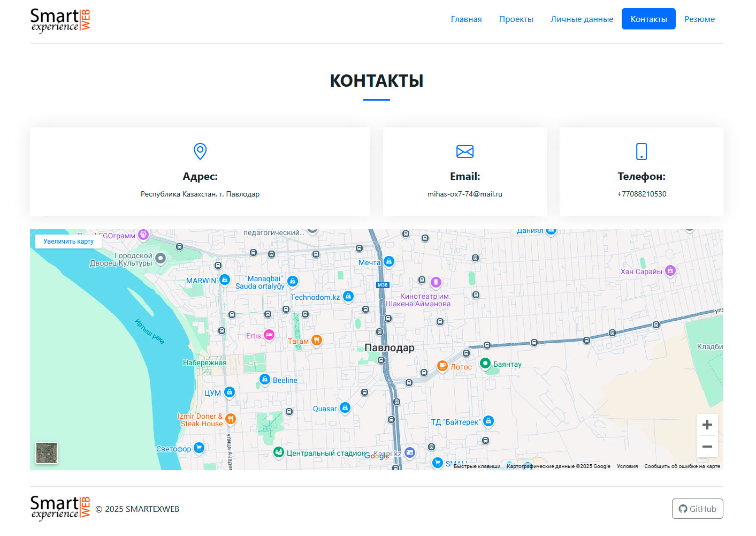Image resolution: width=756 pixels, height=536 pixels.
Task: Open the Главная navigation tab
Action: (x=466, y=19)
